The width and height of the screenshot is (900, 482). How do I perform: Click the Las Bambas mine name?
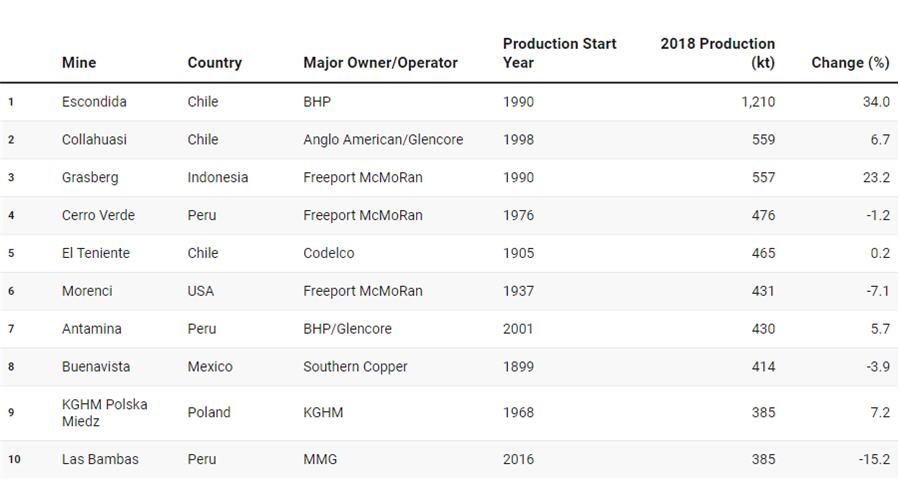100,459
